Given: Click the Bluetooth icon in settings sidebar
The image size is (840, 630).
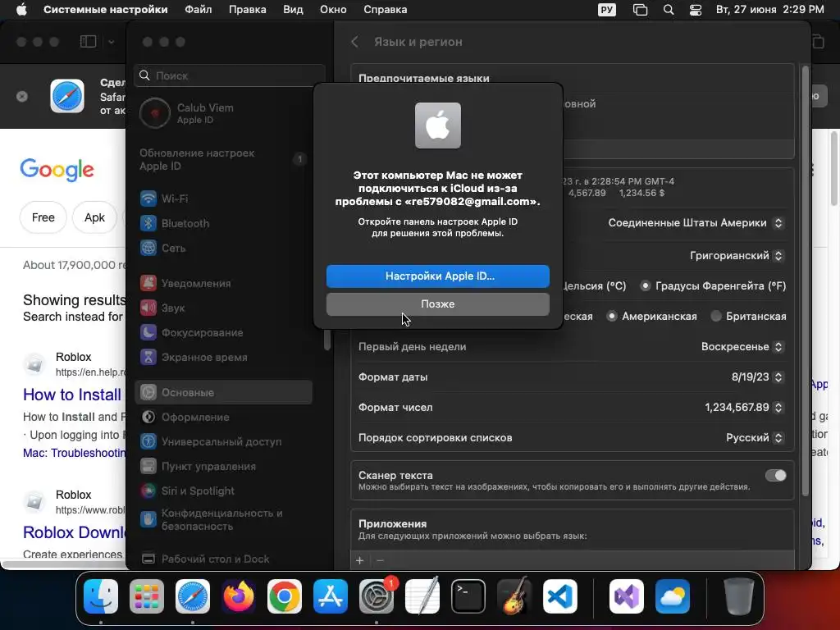Looking at the screenshot, I should pyautogui.click(x=148, y=223).
